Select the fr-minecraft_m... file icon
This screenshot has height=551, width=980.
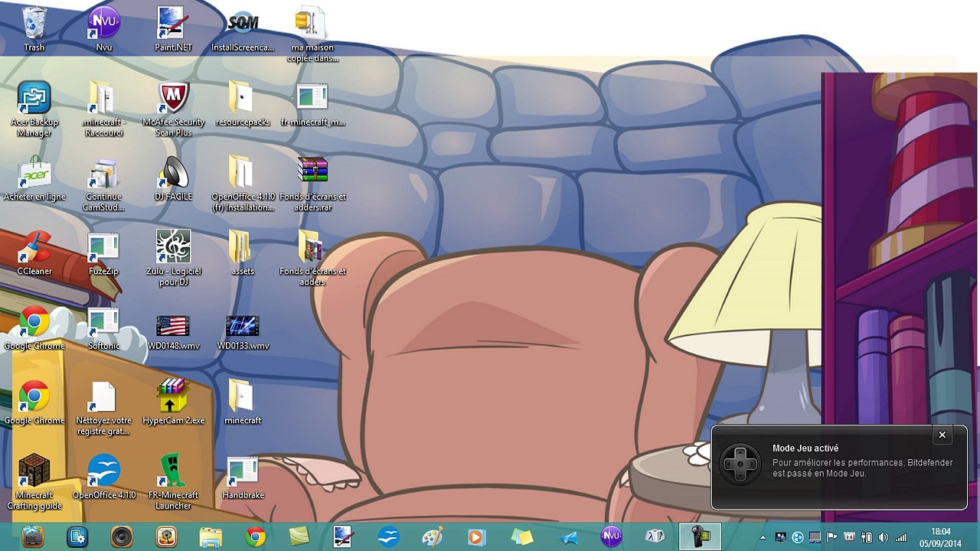312,103
